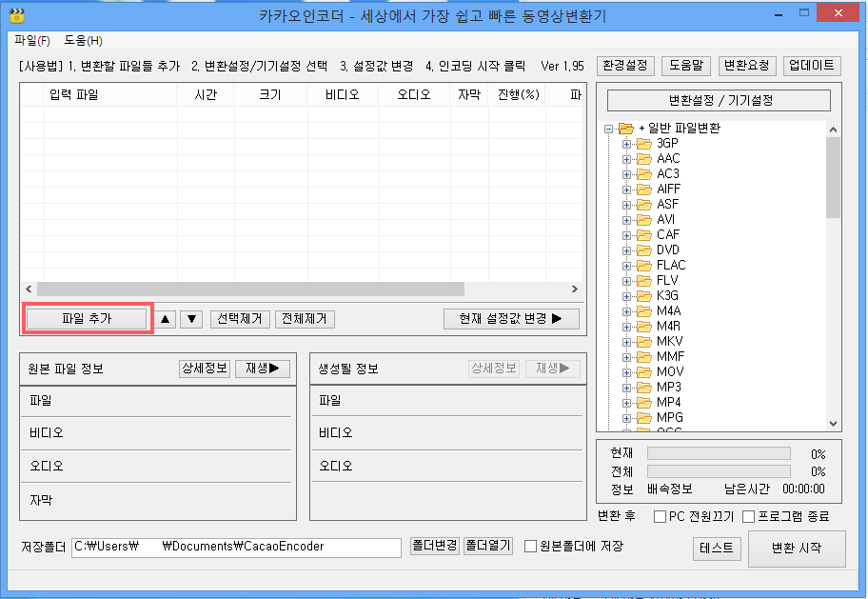Image resolution: width=868 pixels, height=599 pixels.
Task: Click the 현재 progress bar
Action: coord(719,454)
